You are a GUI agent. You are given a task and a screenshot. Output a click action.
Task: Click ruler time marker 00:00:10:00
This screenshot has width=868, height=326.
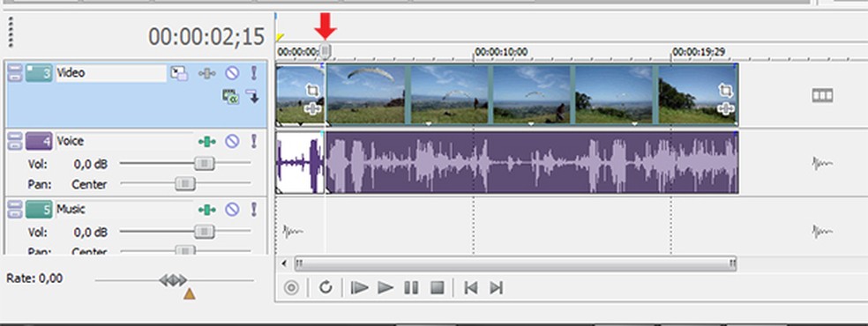point(501,53)
